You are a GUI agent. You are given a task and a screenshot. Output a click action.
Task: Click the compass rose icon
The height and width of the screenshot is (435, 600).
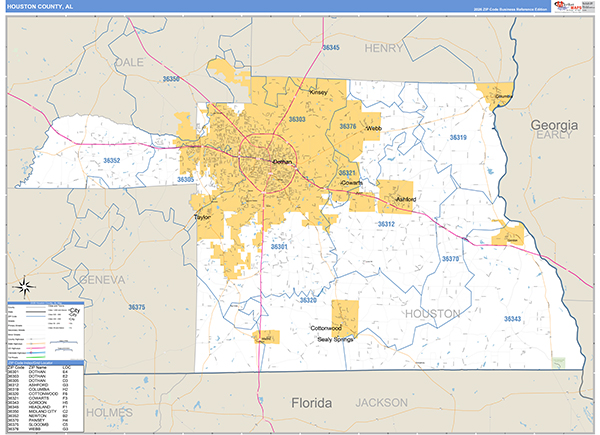coord(24,286)
